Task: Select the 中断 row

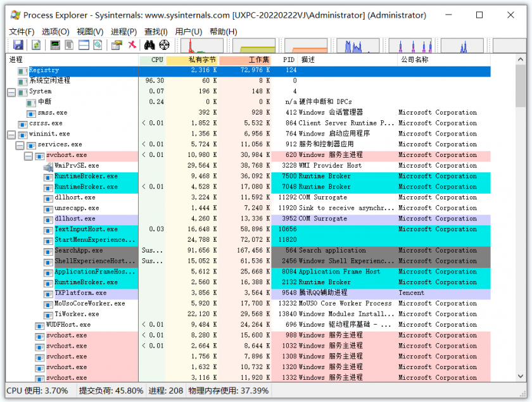Action: 248,102
